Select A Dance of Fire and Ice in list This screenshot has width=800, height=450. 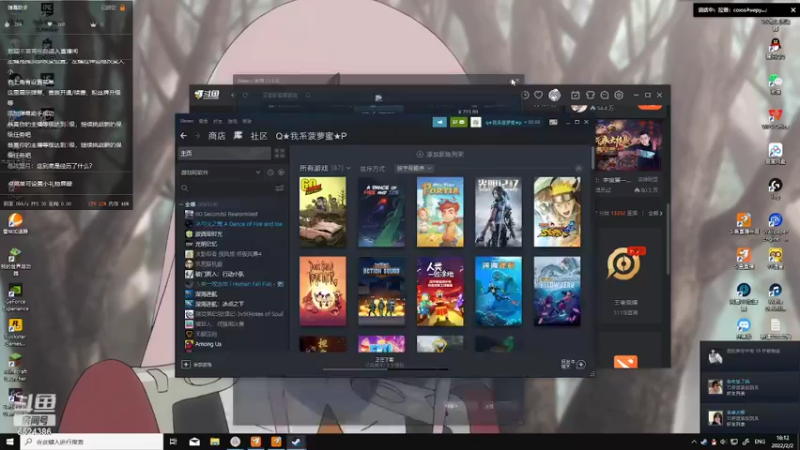[x=234, y=224]
